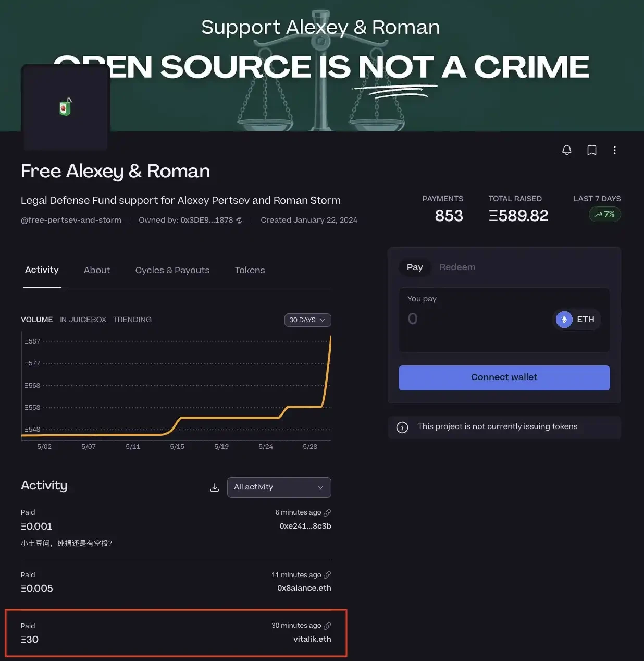The width and height of the screenshot is (644, 661).
Task: Click the Connect wallet button
Action: [x=504, y=377]
